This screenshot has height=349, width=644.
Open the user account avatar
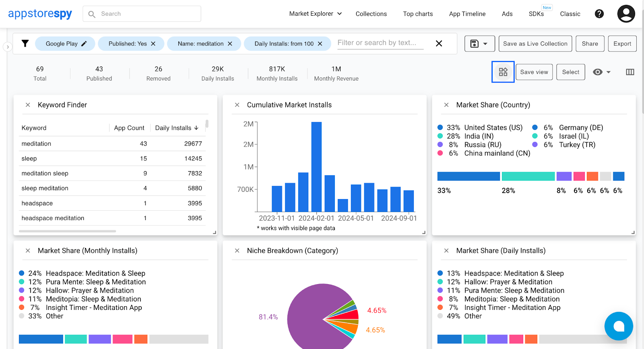click(626, 14)
